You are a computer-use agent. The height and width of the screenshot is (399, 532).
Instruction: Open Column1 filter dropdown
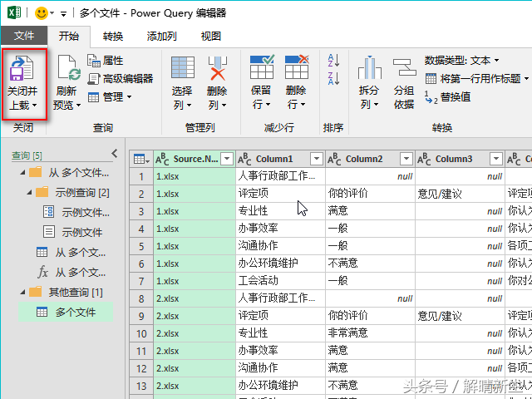coord(317,159)
